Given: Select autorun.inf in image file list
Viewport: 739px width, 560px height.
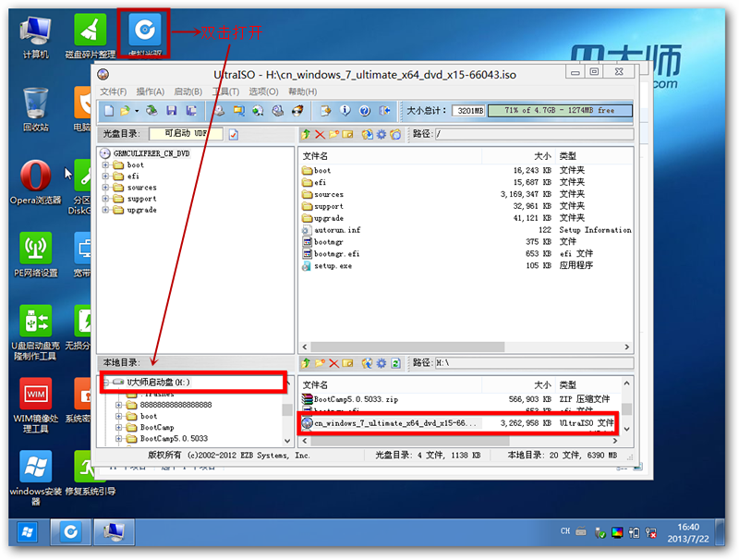Looking at the screenshot, I should pos(337,230).
